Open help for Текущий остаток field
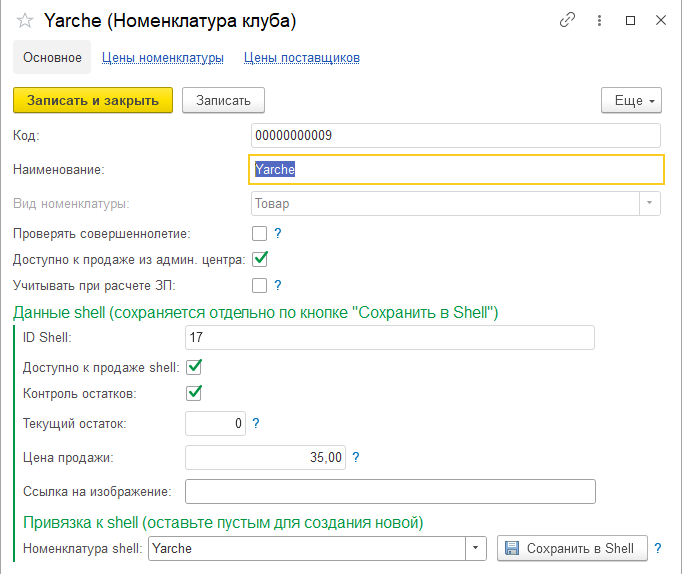The image size is (682, 574). 256,423
